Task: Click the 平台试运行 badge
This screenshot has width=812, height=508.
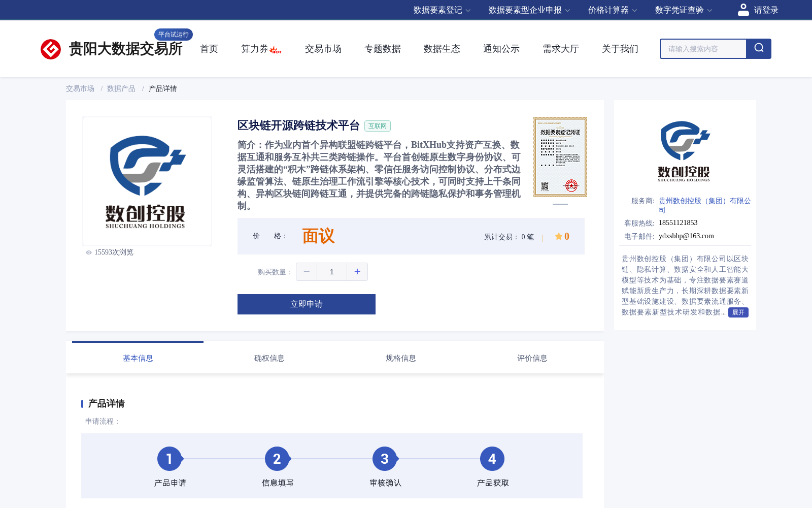Action: pos(174,35)
